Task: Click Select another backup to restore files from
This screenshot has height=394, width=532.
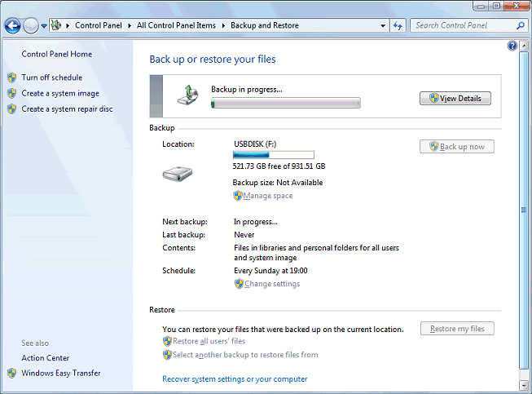Action: click(246, 355)
